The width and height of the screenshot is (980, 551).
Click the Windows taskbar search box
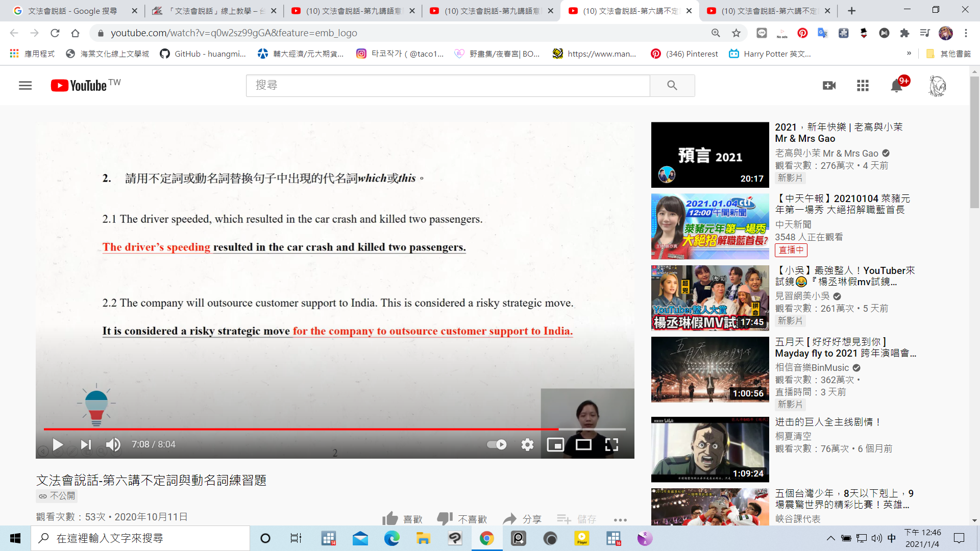tap(140, 538)
